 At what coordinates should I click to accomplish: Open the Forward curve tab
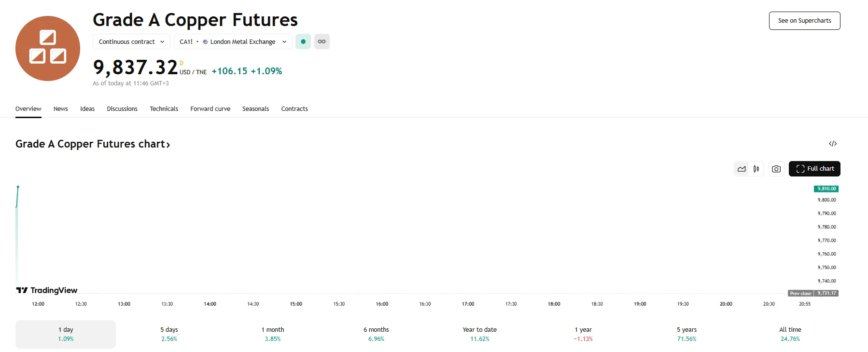pyautogui.click(x=210, y=109)
